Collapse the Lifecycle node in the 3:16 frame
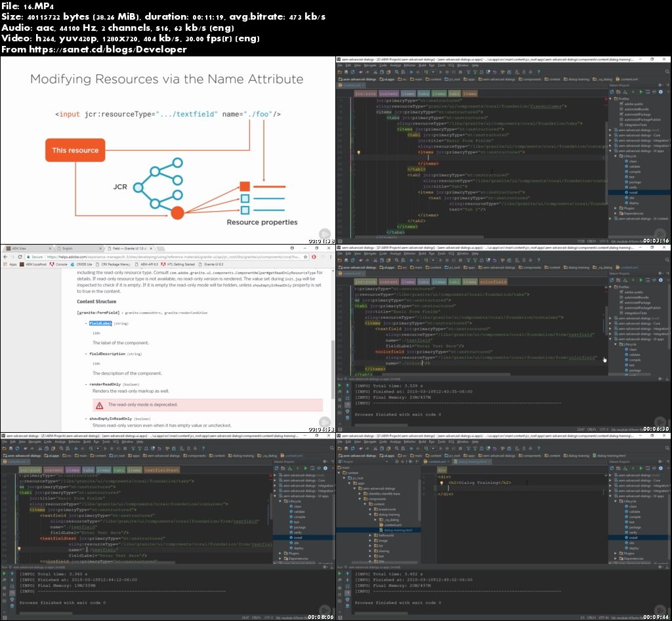The image size is (672, 621). click(x=616, y=156)
